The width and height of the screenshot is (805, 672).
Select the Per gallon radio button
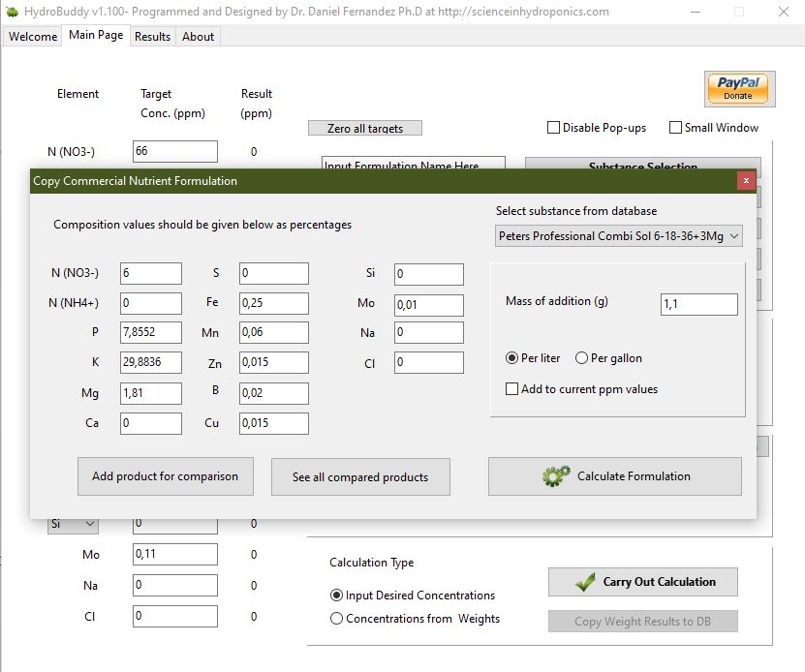point(582,358)
